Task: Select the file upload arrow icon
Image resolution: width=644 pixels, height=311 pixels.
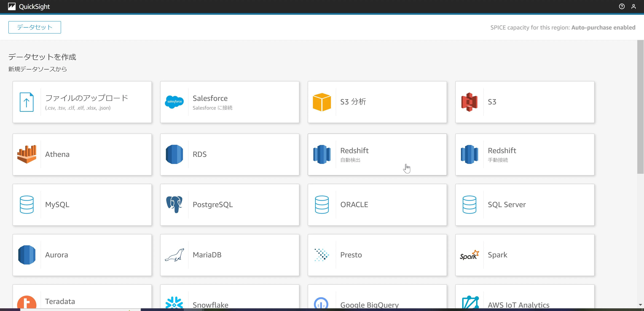Action: coord(27,102)
